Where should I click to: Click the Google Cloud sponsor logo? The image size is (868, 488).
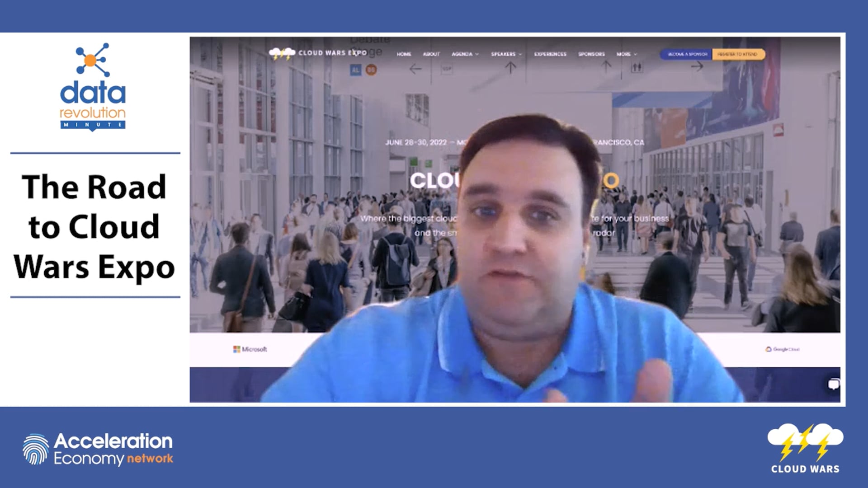click(782, 349)
